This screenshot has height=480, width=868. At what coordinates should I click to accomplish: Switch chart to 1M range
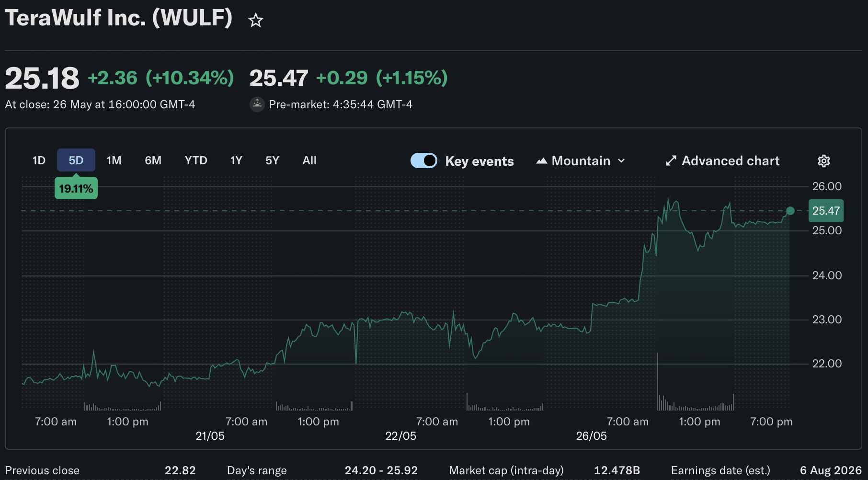[x=114, y=160]
